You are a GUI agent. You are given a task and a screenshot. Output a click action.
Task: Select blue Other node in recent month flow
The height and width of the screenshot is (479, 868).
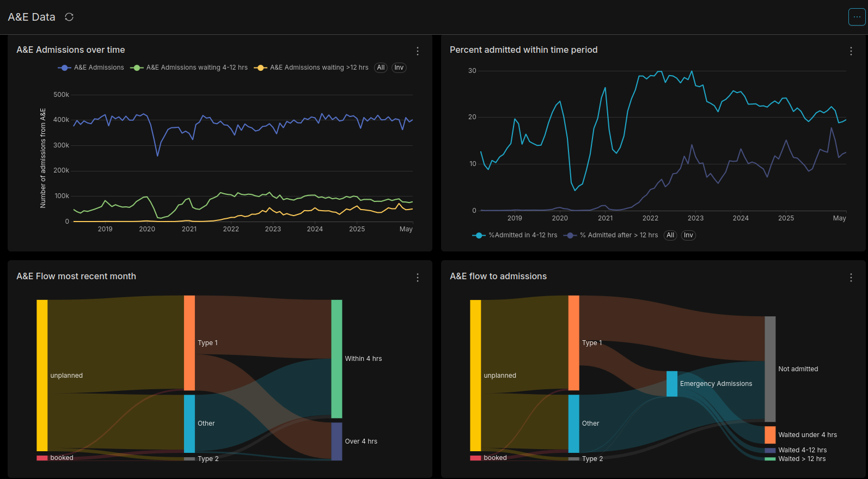point(189,423)
